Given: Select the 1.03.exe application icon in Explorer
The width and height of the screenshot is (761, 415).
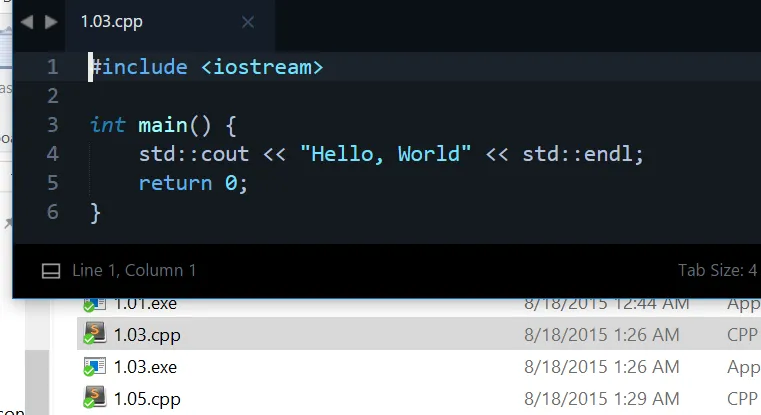Looking at the screenshot, I should click(95, 366).
